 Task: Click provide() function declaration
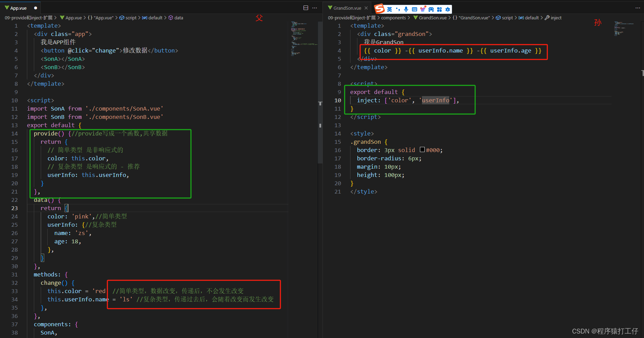coord(49,133)
